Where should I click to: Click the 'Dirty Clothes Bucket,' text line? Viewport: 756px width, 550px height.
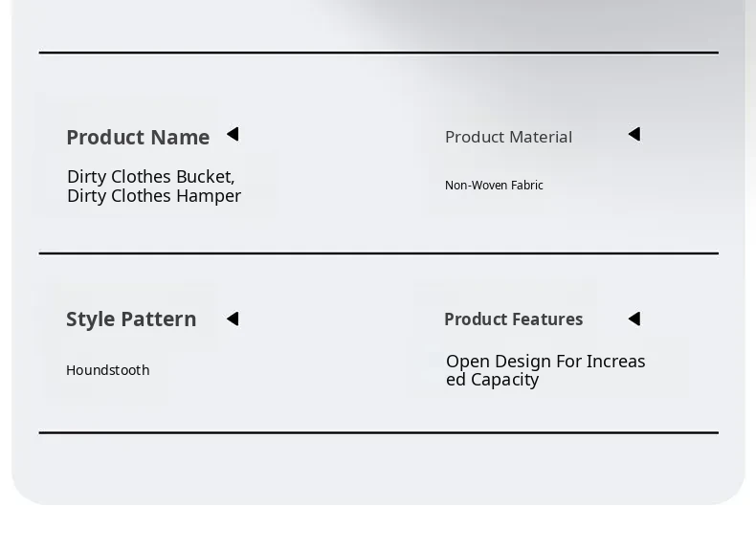(x=150, y=177)
